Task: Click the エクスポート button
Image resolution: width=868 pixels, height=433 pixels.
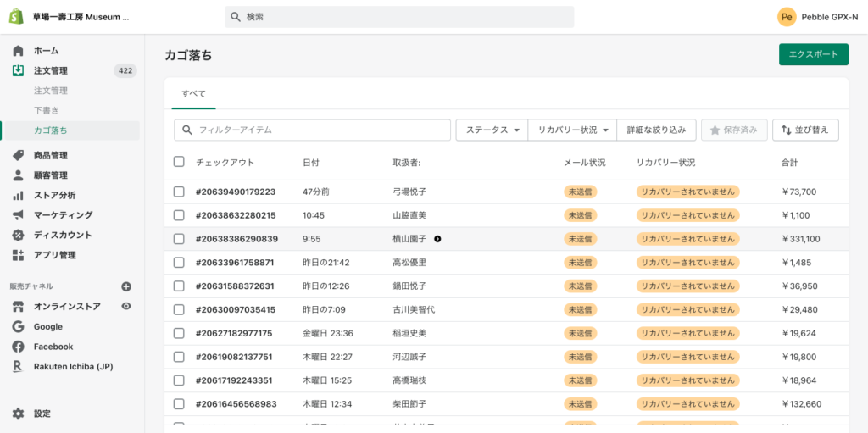Action: click(813, 54)
